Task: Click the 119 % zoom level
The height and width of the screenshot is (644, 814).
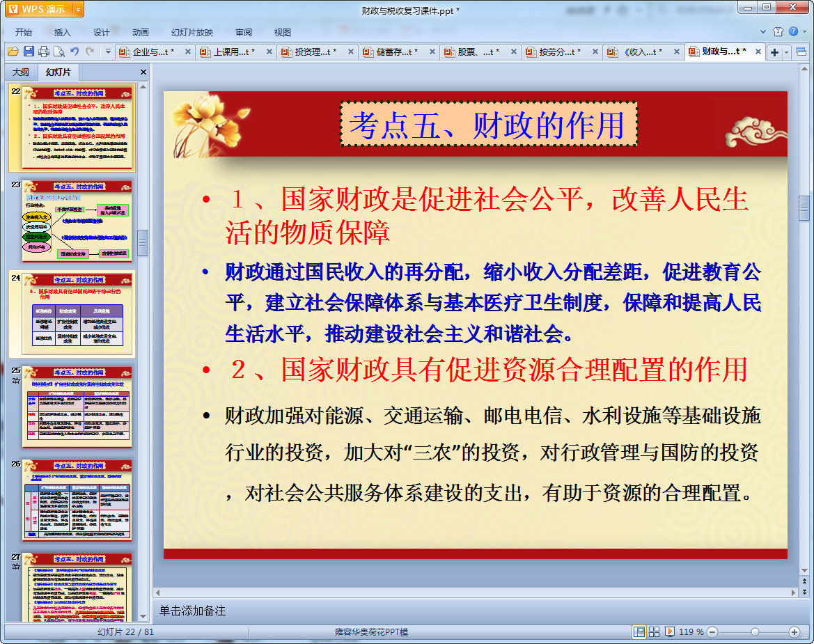Action: coord(691,631)
